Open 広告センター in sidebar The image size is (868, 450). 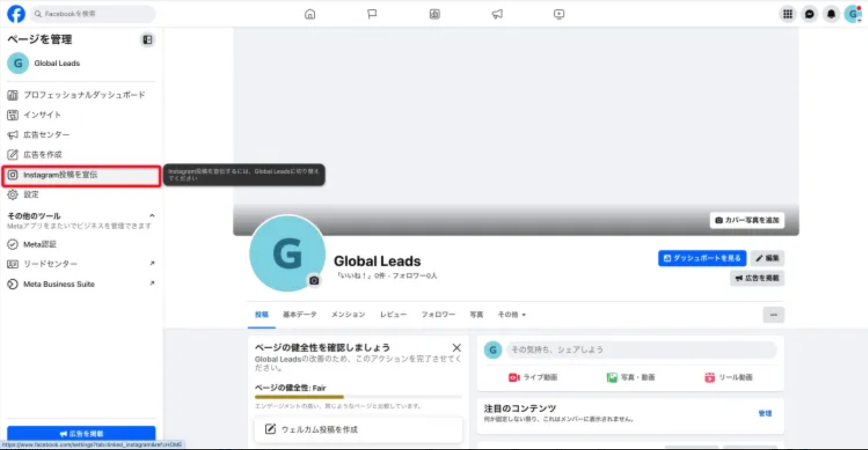point(80,135)
